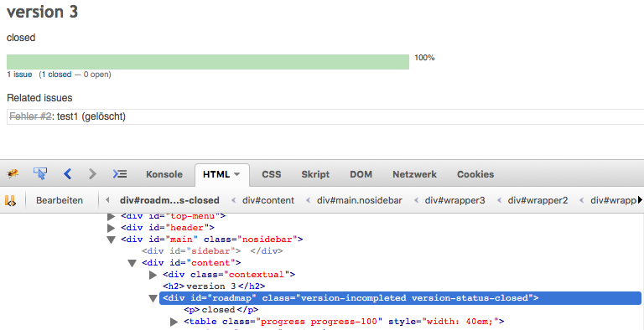
Task: Click the break-on-mutate pause icon
Action: [x=10, y=201]
